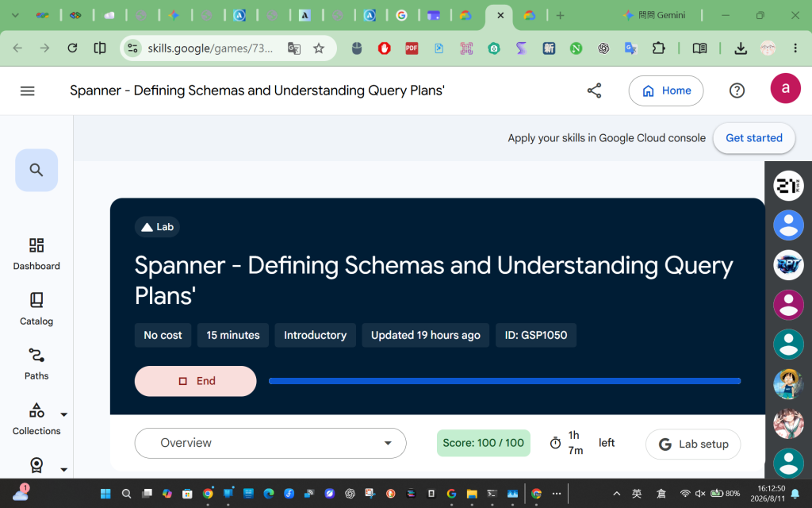Click the No cost tag

click(x=163, y=336)
